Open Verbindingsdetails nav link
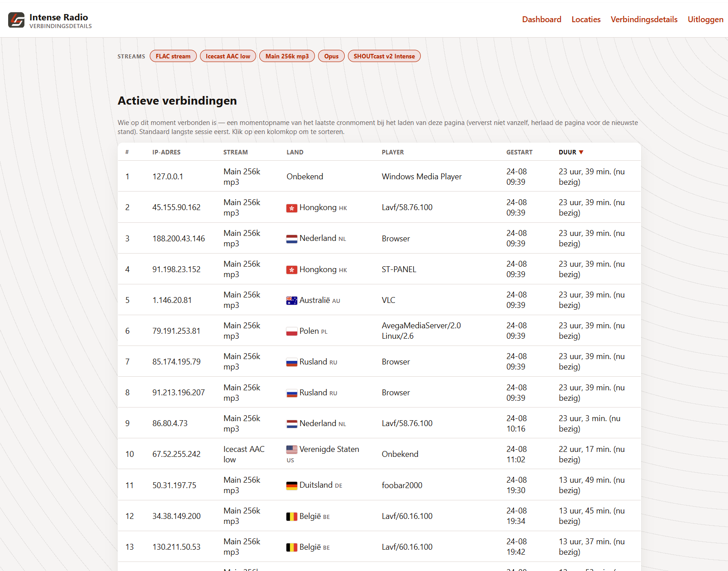Viewport: 728px width, 571px height. tap(644, 19)
